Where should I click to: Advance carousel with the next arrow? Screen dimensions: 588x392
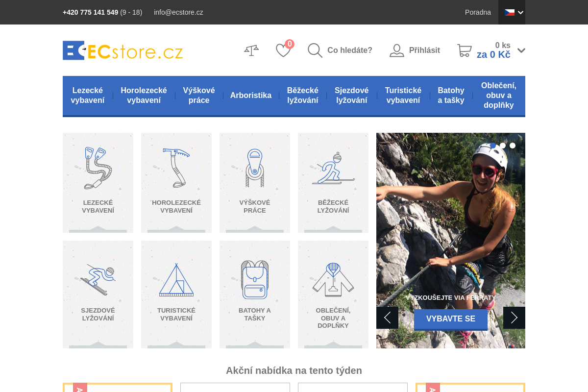point(514,318)
